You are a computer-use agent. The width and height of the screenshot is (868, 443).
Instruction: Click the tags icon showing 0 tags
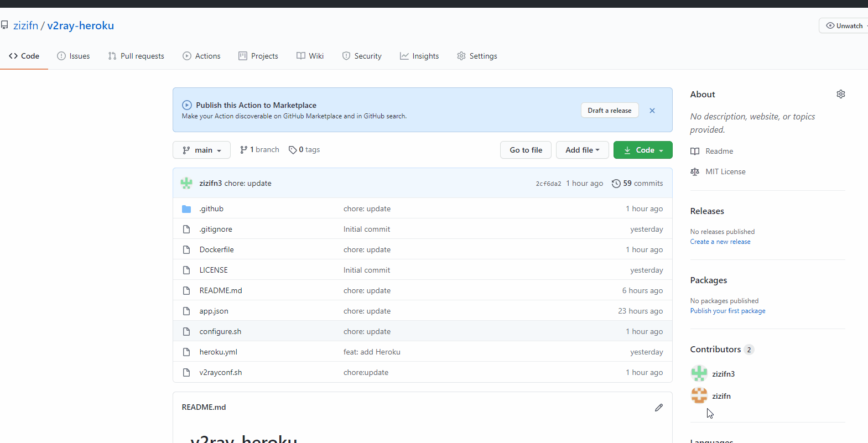point(293,150)
